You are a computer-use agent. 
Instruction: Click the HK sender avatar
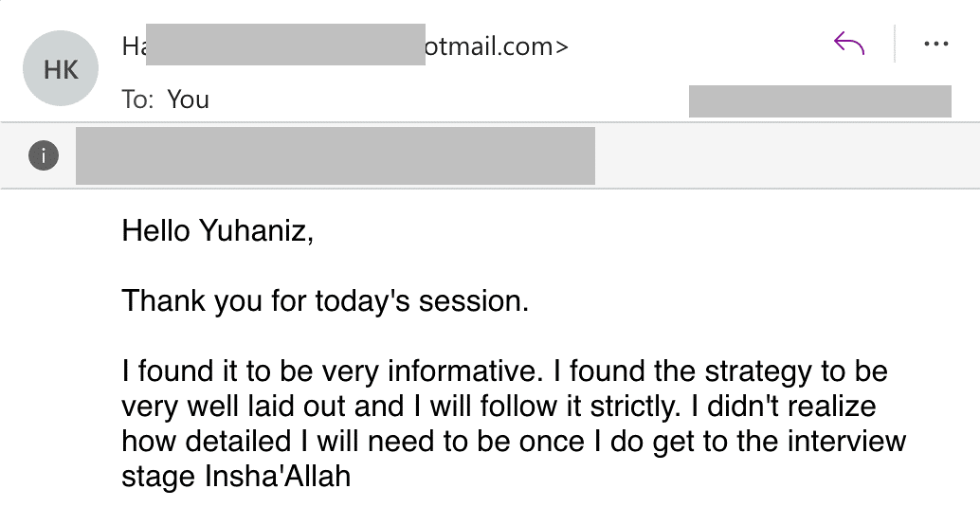[x=61, y=69]
